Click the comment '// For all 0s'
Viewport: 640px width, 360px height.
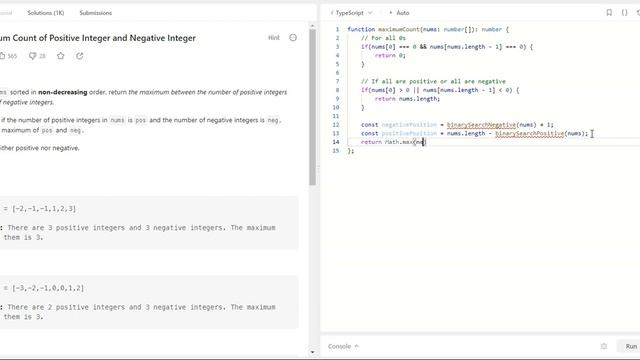tap(383, 38)
